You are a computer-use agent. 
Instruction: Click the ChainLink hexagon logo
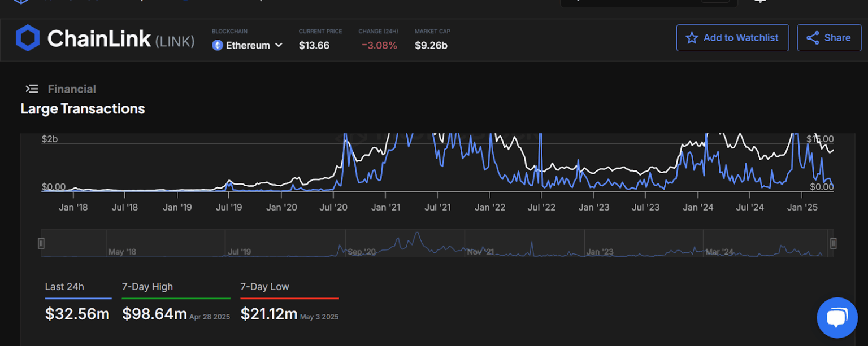tap(28, 38)
